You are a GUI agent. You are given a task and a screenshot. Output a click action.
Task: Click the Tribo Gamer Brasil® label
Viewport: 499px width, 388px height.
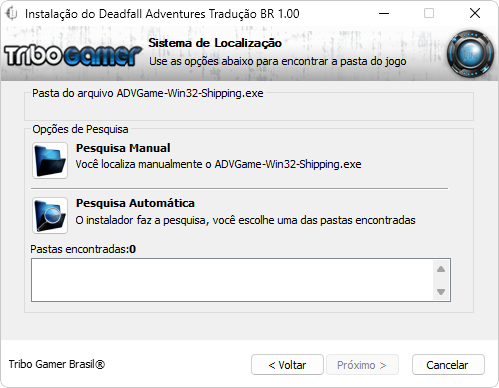click(x=57, y=364)
